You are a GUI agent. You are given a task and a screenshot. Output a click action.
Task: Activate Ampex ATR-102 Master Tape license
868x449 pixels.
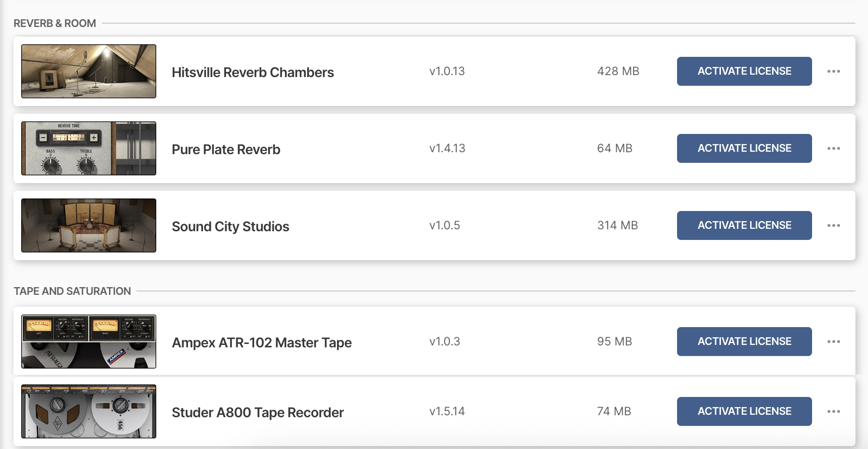744,342
